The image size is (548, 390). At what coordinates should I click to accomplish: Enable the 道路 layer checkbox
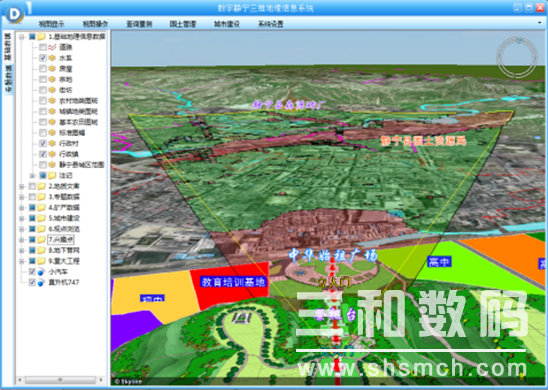pyautogui.click(x=43, y=47)
